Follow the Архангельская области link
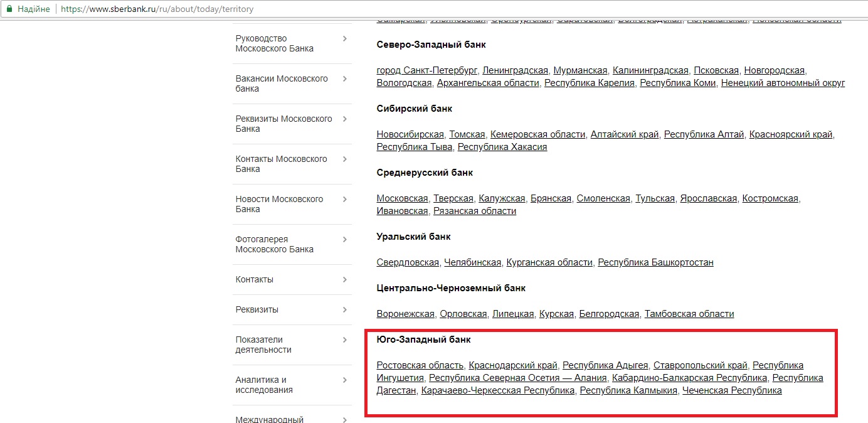 point(488,83)
